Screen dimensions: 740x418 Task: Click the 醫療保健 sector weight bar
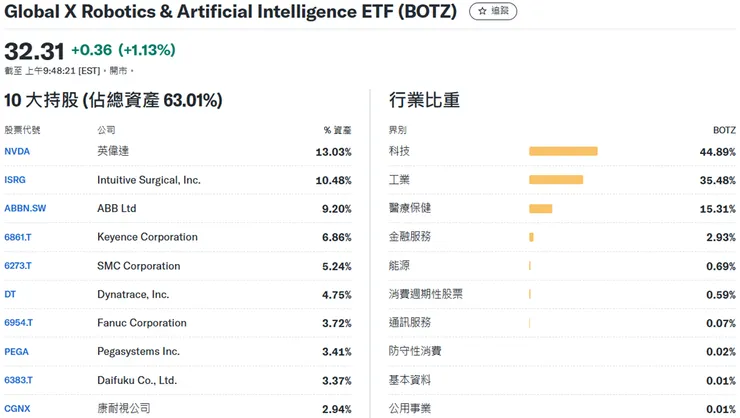[x=541, y=209]
